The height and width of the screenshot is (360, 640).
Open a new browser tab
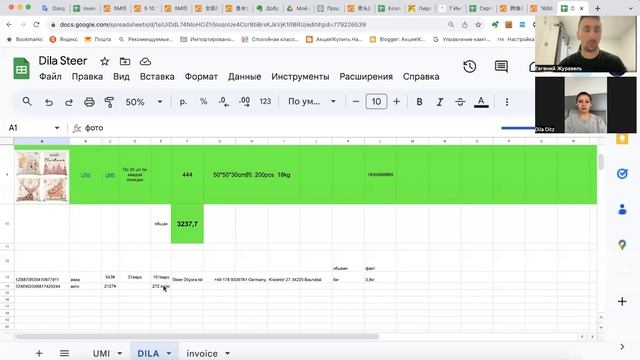pyautogui.click(x=598, y=8)
